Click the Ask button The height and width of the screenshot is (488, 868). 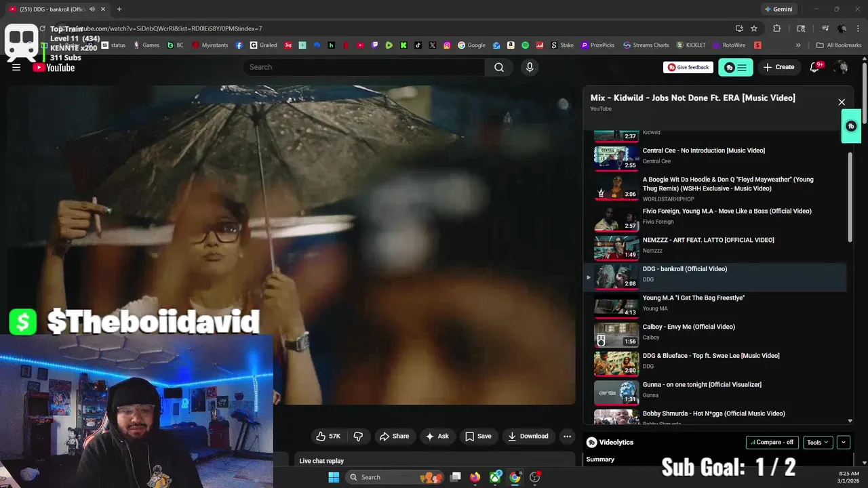tap(437, 436)
